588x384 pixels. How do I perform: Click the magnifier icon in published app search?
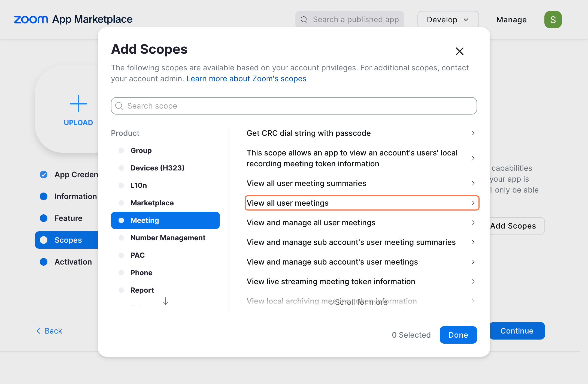[x=304, y=20]
